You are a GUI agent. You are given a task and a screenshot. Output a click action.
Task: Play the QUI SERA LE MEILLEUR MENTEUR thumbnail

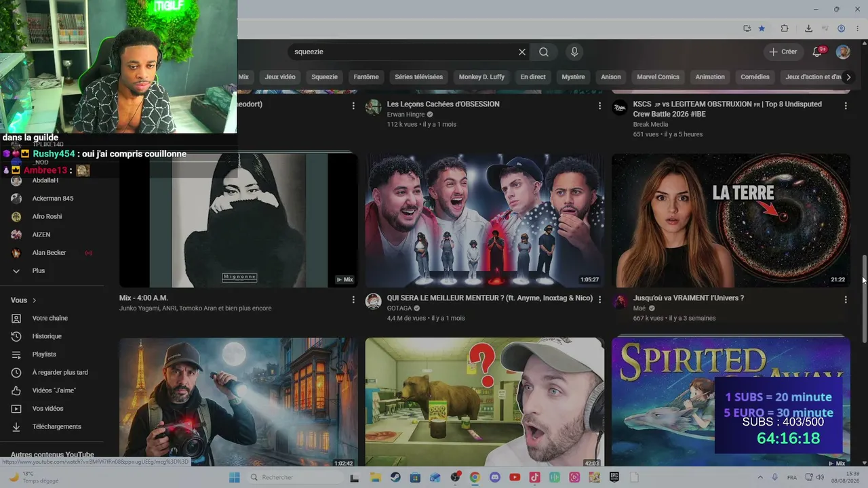tap(485, 220)
